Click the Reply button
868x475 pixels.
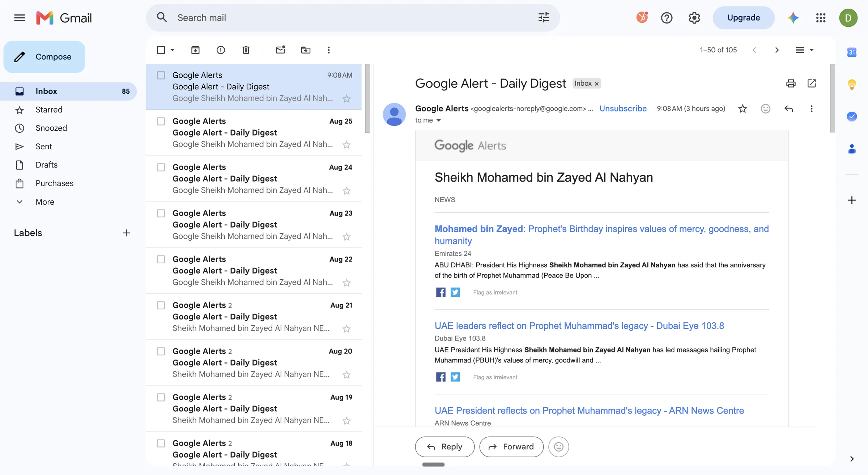point(444,447)
